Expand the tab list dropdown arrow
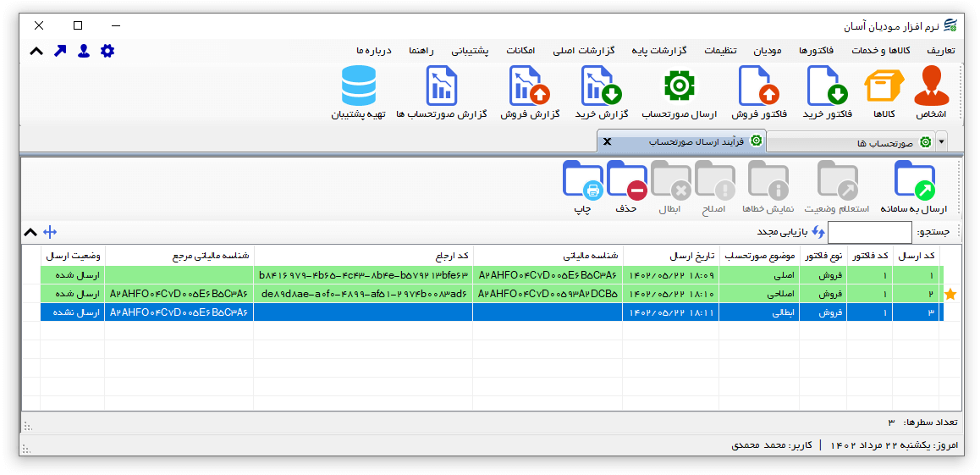Image resolution: width=980 pixels, height=475 pixels. coord(942,142)
